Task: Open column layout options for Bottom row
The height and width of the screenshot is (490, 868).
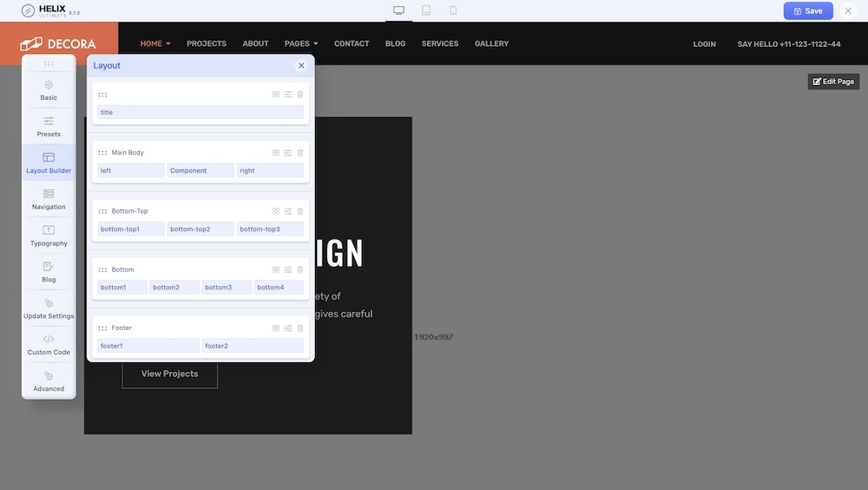Action: tap(276, 270)
